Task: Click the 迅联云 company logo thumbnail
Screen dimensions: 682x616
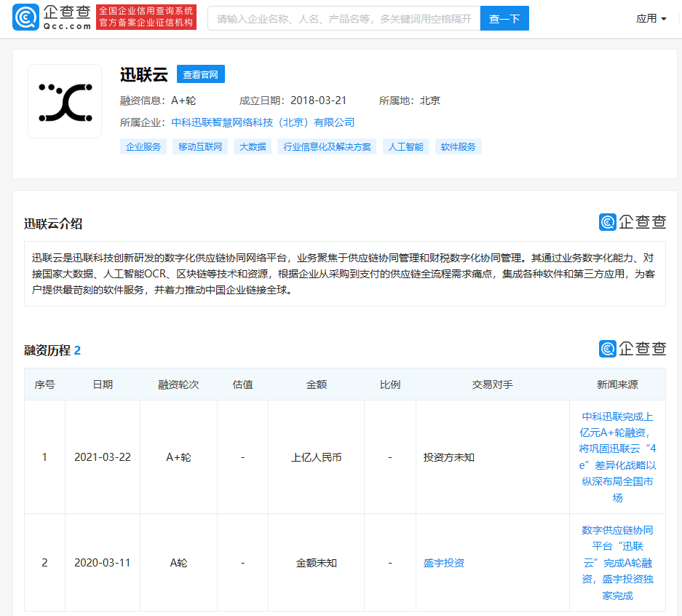Action: [x=65, y=101]
